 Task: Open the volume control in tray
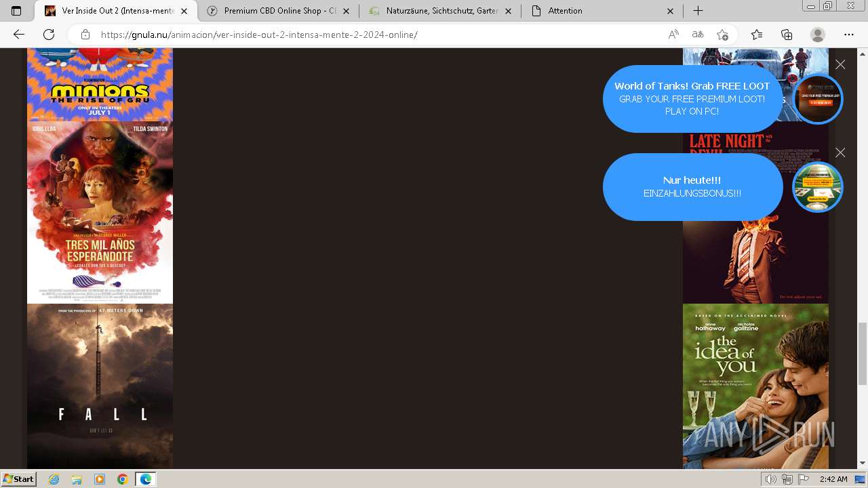point(771,479)
